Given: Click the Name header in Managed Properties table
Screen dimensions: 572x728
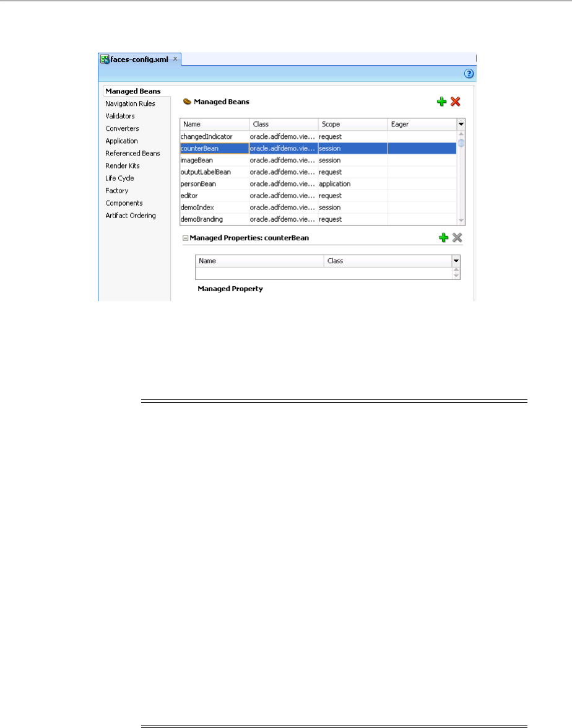Looking at the screenshot, I should [260, 261].
